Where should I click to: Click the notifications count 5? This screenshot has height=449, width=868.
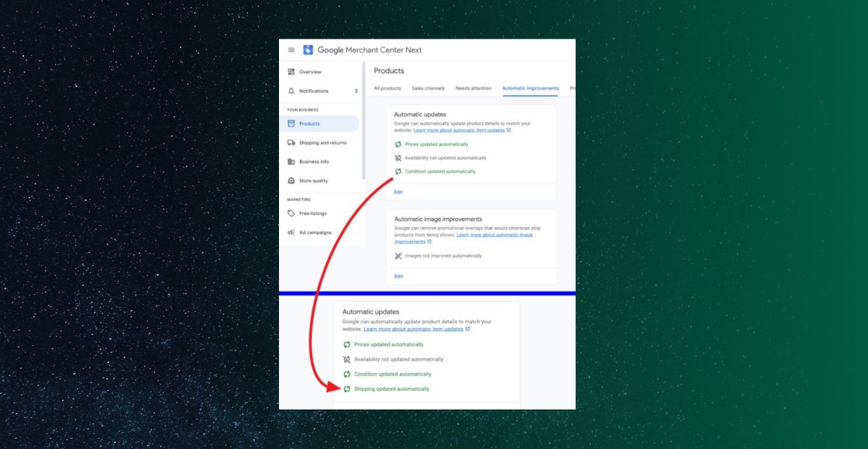(356, 91)
